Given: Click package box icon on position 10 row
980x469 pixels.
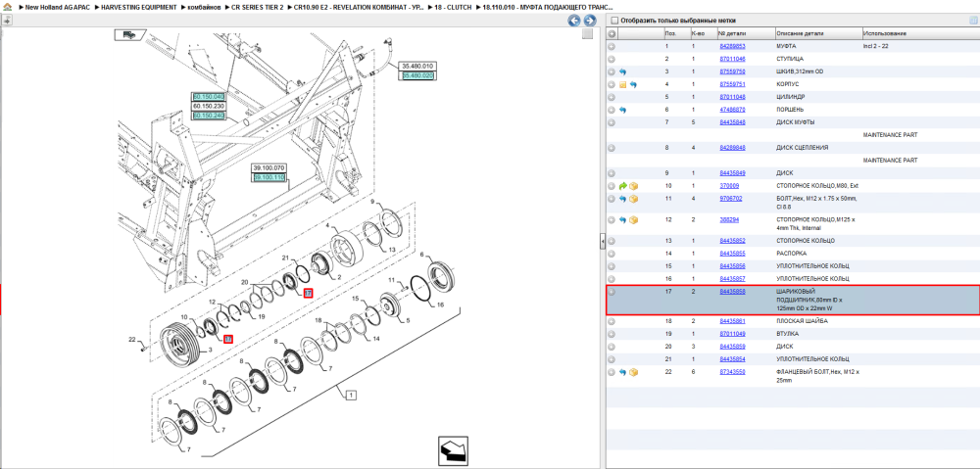Looking at the screenshot, I should pos(633,186).
